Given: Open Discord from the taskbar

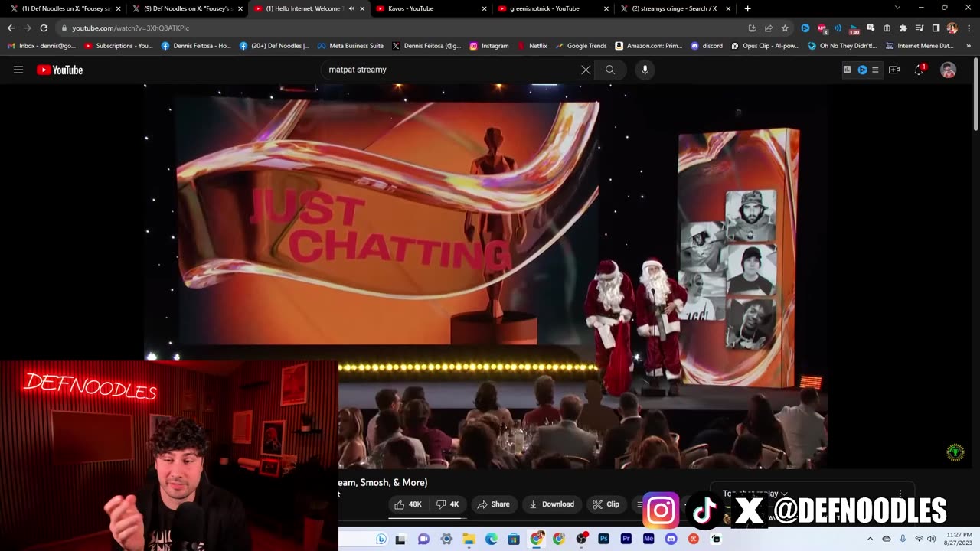Looking at the screenshot, I should coord(671,539).
